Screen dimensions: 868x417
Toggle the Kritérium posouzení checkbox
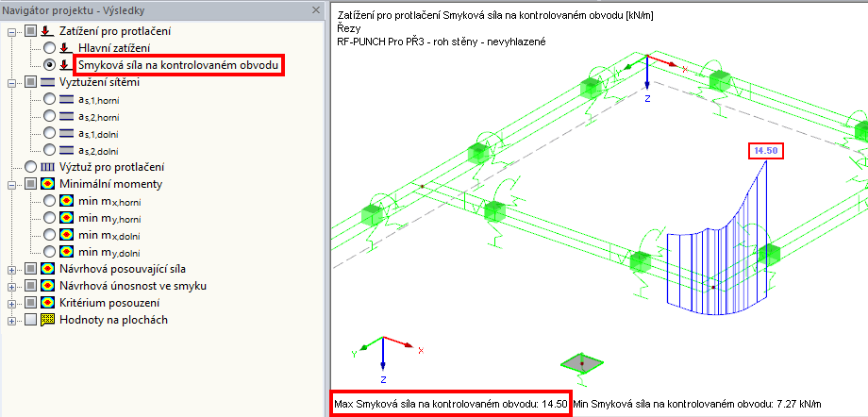30,303
